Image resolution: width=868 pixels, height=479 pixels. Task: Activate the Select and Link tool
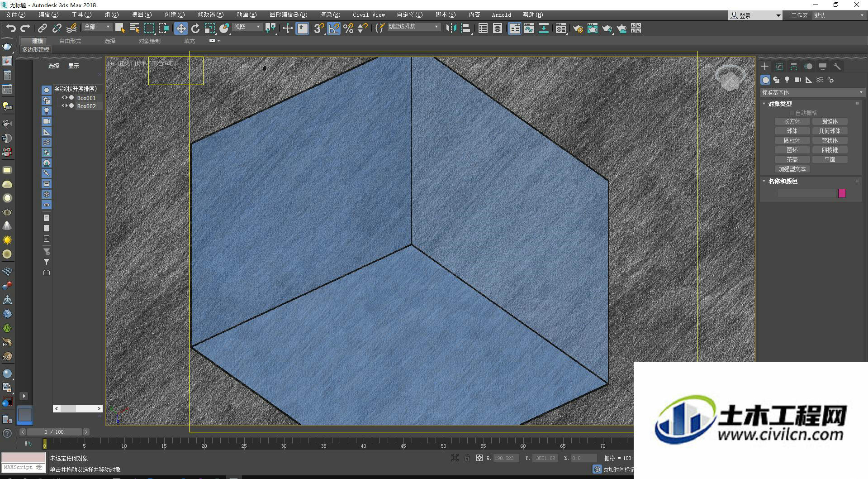[42, 29]
